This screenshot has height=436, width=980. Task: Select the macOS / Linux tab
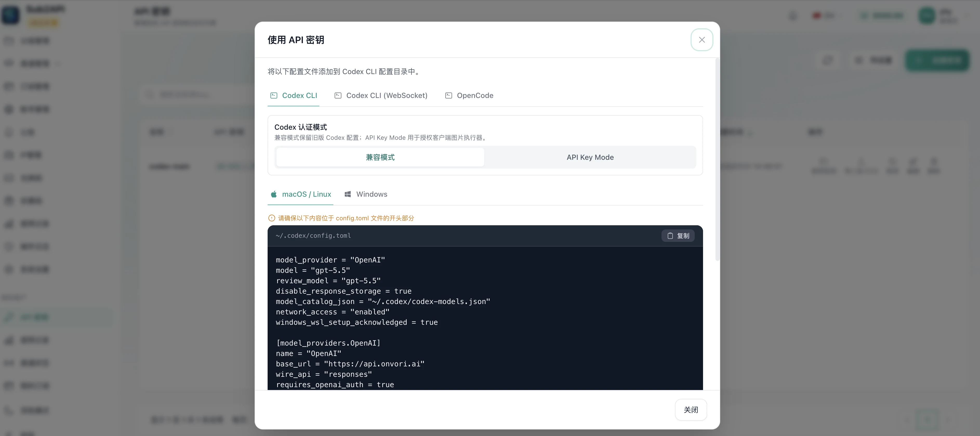pyautogui.click(x=301, y=194)
